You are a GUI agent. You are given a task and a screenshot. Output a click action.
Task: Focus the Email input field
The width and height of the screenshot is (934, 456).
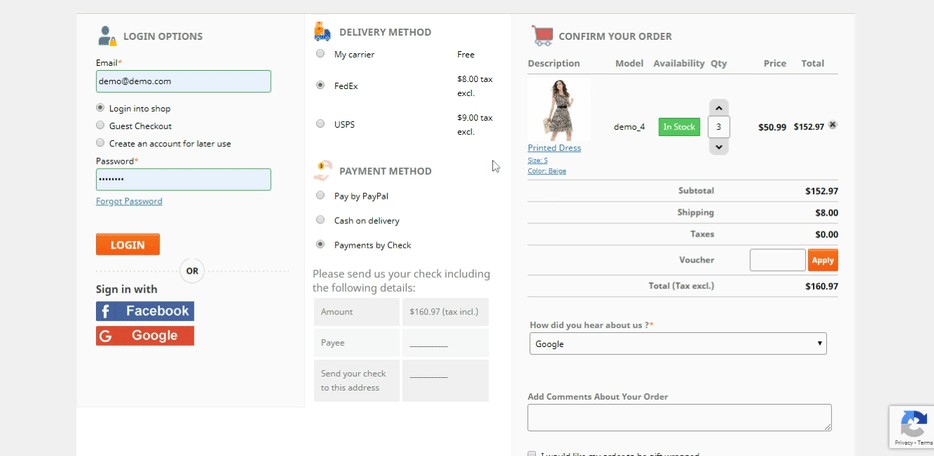click(x=183, y=82)
